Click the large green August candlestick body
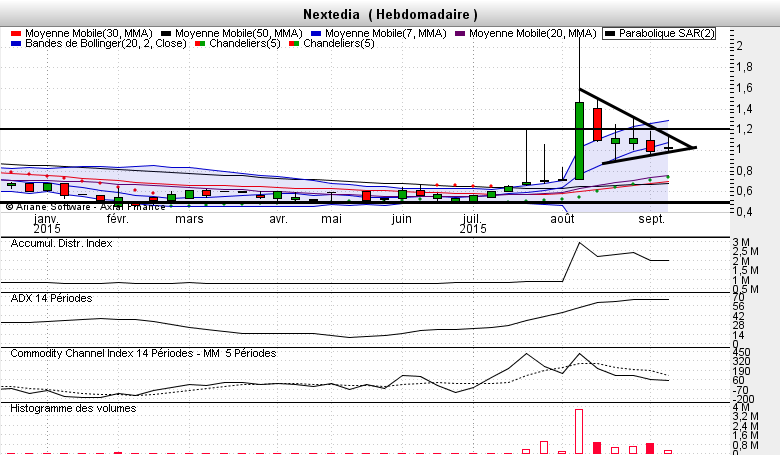 (580, 141)
